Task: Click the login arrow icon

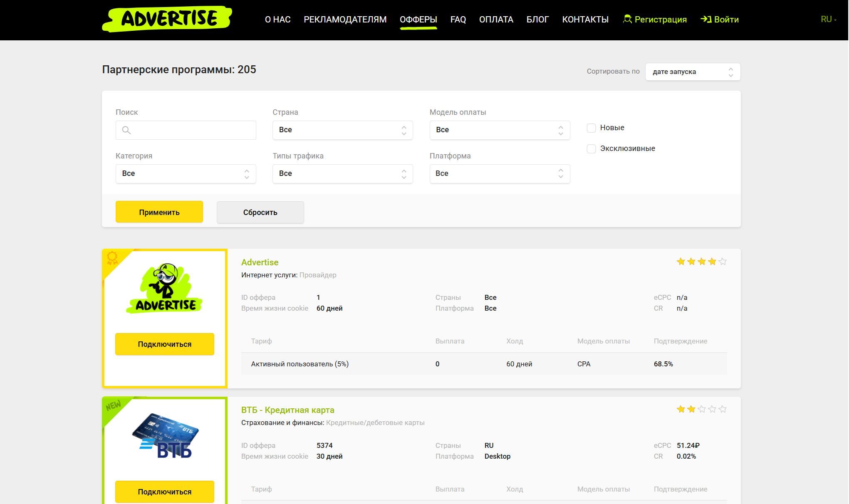Action: [x=706, y=19]
